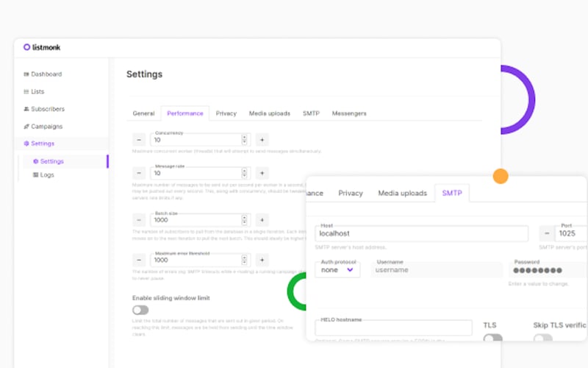The width and height of the screenshot is (588, 368).
Task: Decrease Maximum error threshold with minus
Action: (139, 260)
